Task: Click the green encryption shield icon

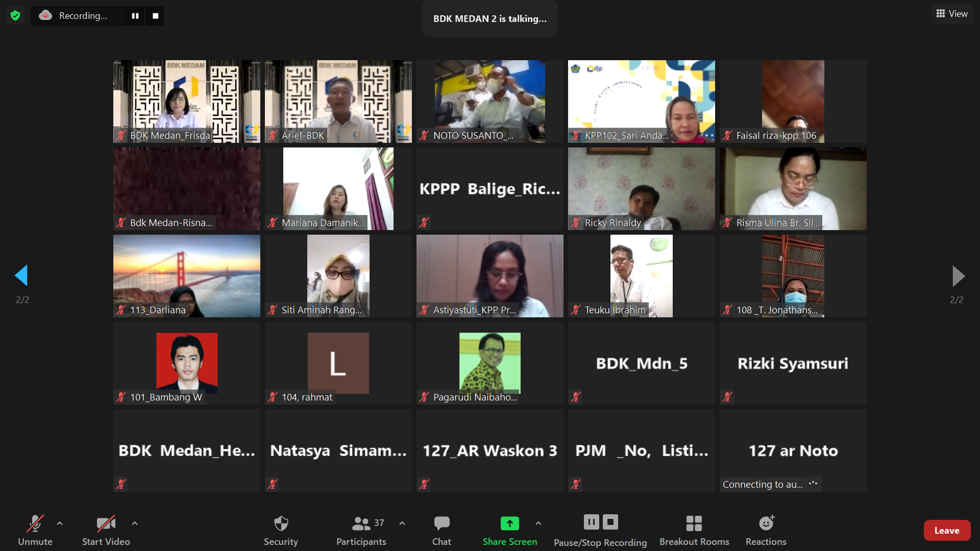Action: (x=15, y=16)
